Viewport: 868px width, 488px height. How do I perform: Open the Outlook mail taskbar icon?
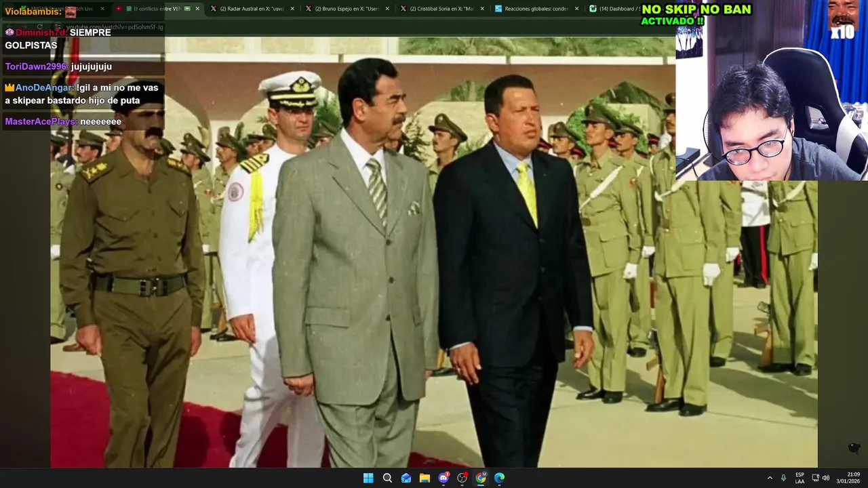pyautogui.click(x=406, y=478)
